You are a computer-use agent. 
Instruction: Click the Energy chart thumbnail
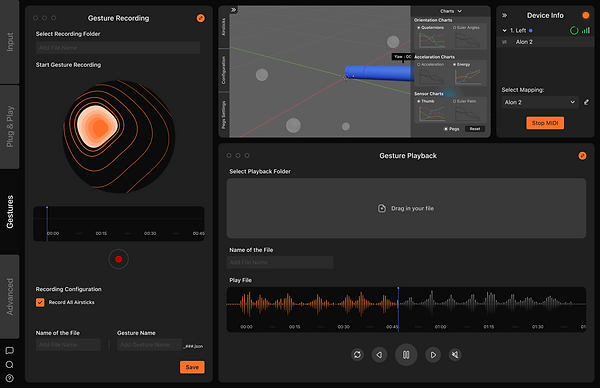[x=468, y=77]
